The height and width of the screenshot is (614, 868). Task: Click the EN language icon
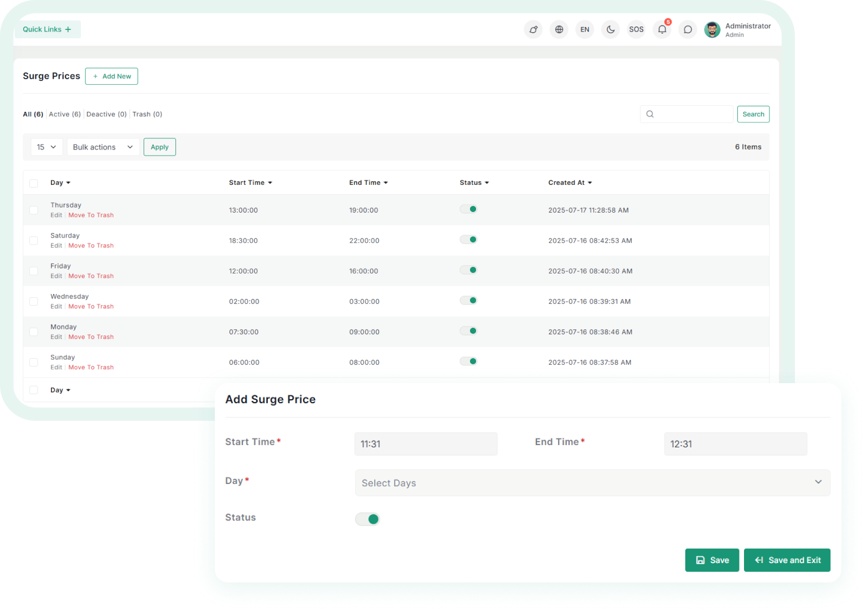click(x=585, y=29)
